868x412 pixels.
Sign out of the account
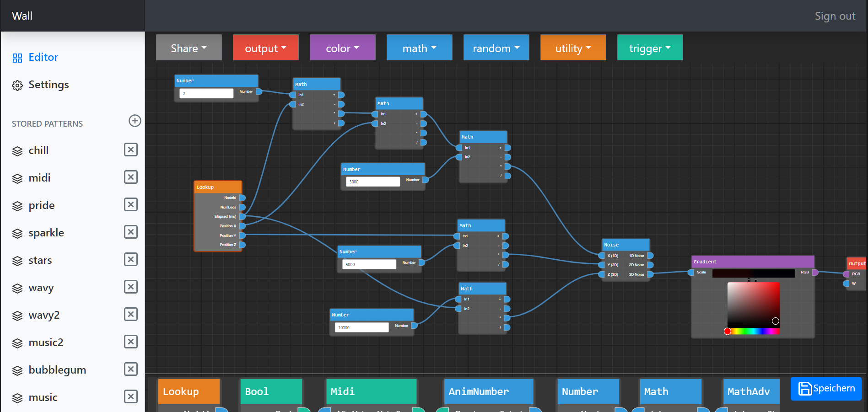coord(835,16)
